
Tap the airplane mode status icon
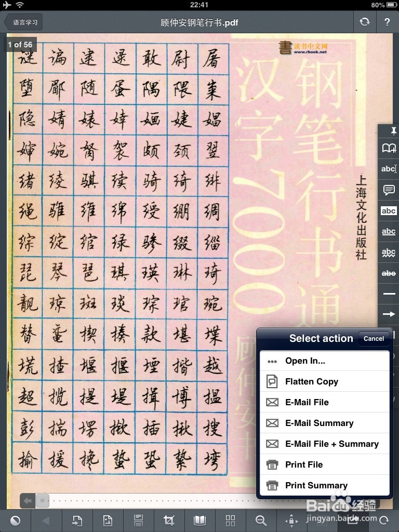click(7, 5)
